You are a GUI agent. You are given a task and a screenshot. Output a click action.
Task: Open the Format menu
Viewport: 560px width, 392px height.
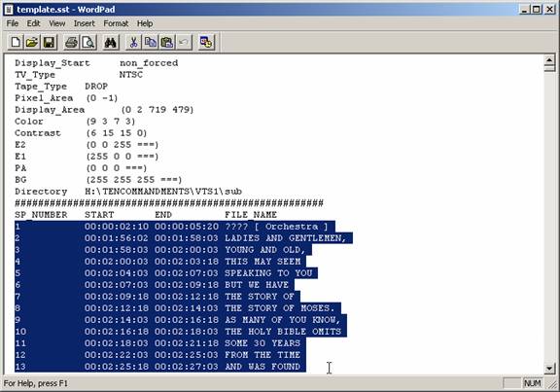[x=116, y=23]
